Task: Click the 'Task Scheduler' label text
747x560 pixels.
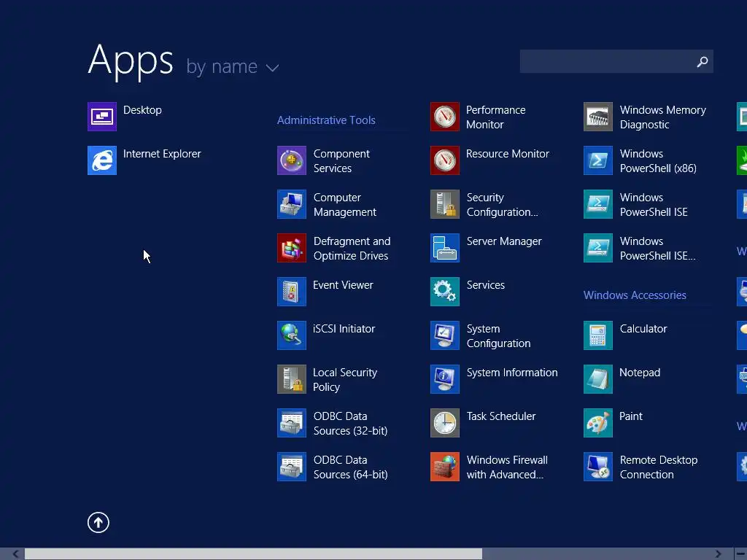Action: (501, 416)
